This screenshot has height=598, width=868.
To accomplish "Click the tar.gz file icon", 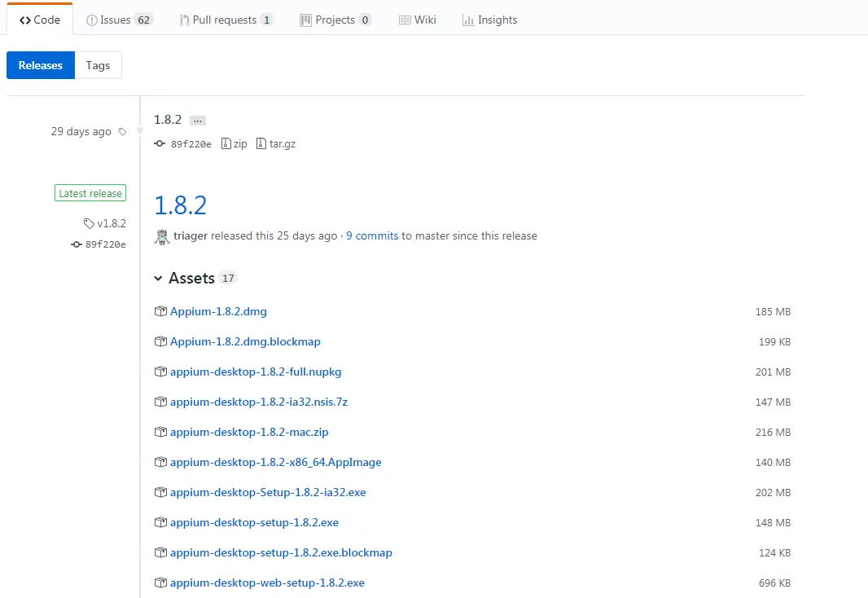I will click(261, 144).
